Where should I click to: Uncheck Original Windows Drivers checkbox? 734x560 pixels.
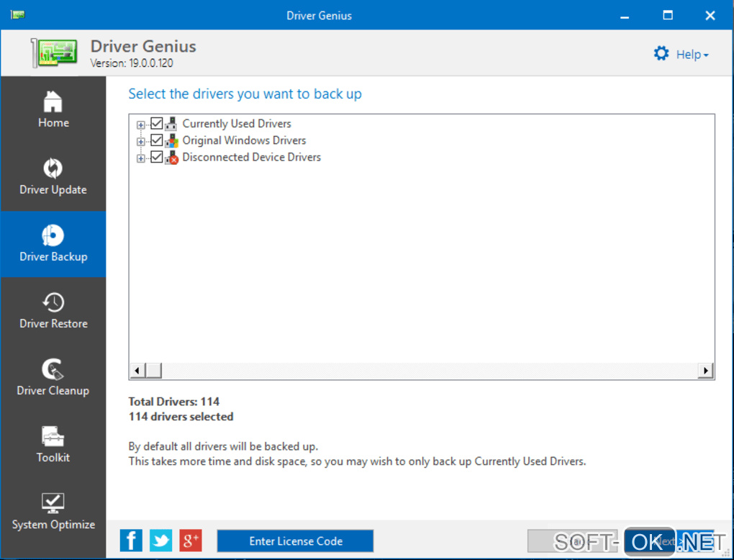(x=156, y=140)
